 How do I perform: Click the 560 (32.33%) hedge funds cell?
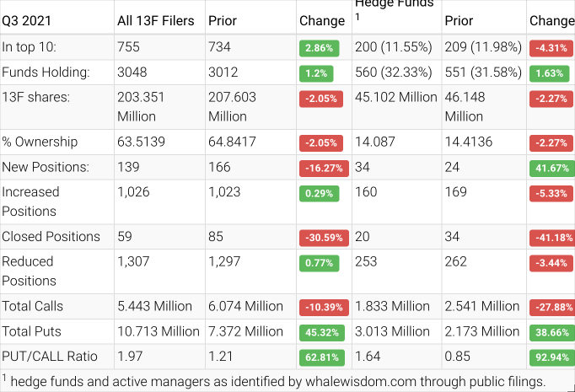[x=393, y=72]
